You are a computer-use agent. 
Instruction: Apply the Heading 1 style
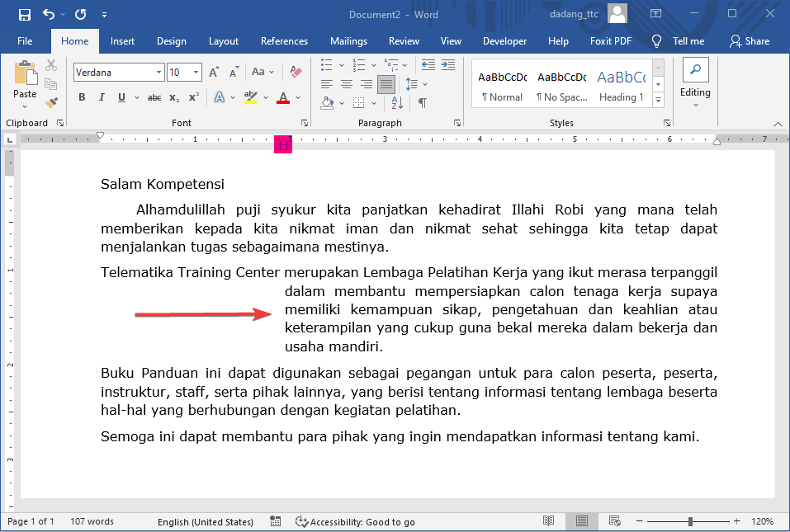621,86
